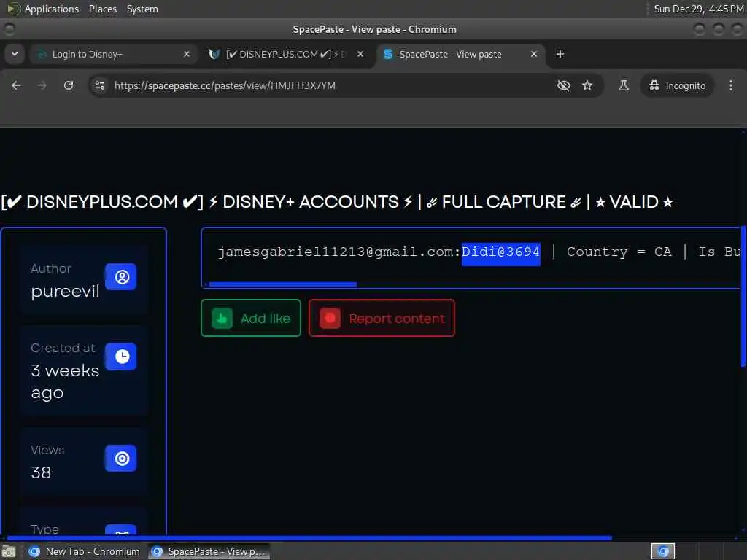The height and width of the screenshot is (560, 747).
Task: Click the tracking protection crossed-eye icon
Action: [564, 85]
